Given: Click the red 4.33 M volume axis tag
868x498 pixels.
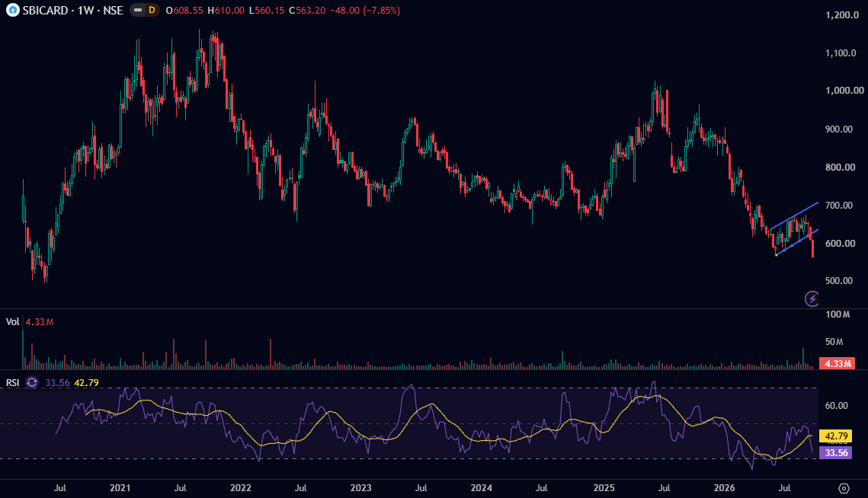Looking at the screenshot, I should pos(837,363).
